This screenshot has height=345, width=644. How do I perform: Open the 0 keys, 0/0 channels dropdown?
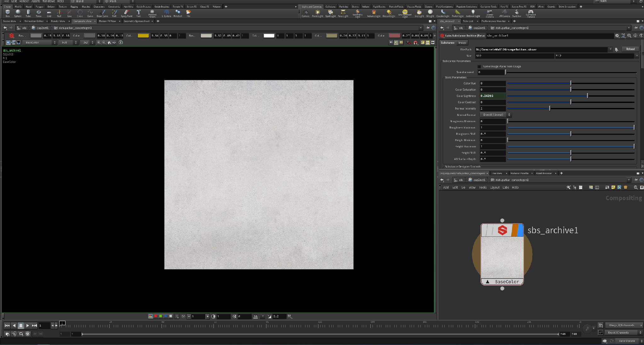pyautogui.click(x=624, y=325)
